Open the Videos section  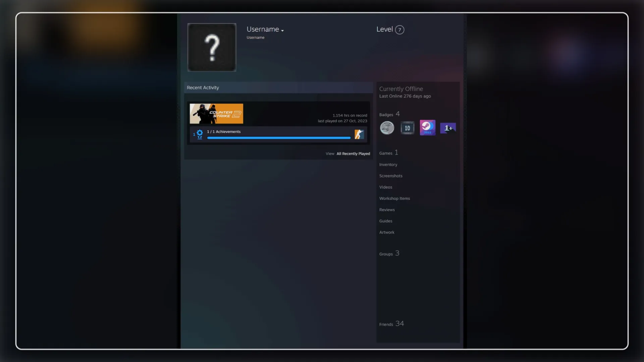coord(386,187)
